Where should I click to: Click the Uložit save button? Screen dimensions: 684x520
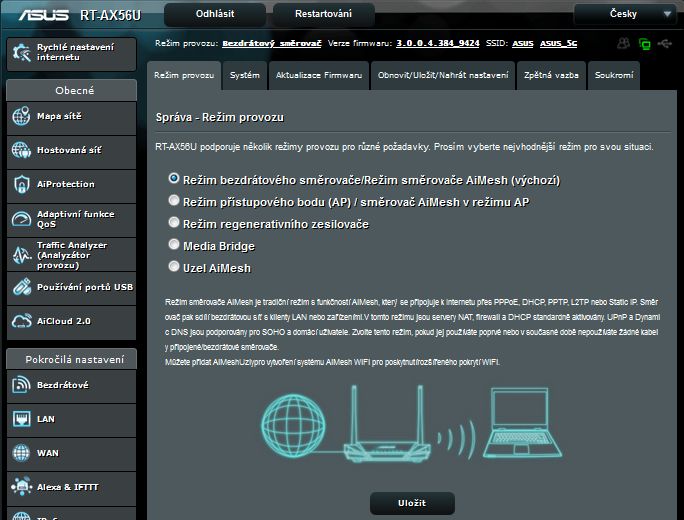(x=412, y=503)
